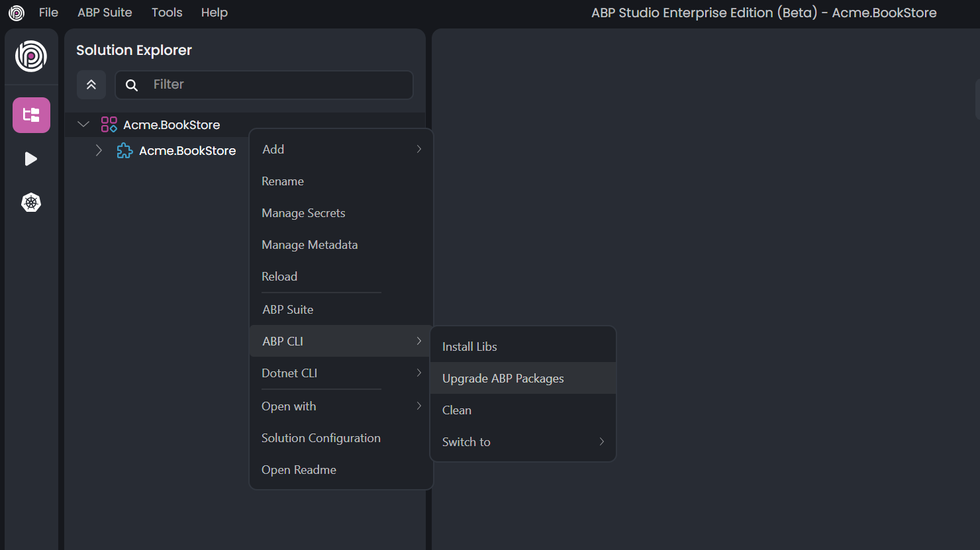Expand the ABP CLI submenu arrow
This screenshot has height=550, width=980.
(419, 341)
